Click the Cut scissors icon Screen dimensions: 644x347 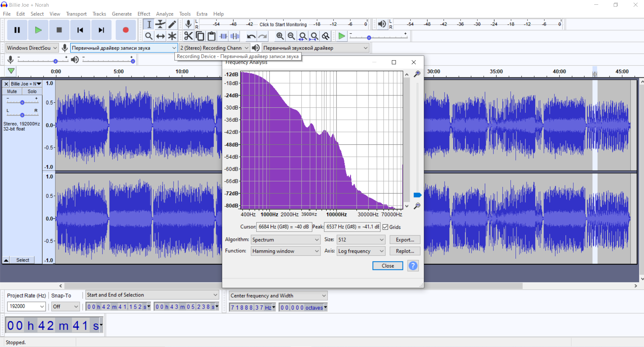pyautogui.click(x=189, y=36)
